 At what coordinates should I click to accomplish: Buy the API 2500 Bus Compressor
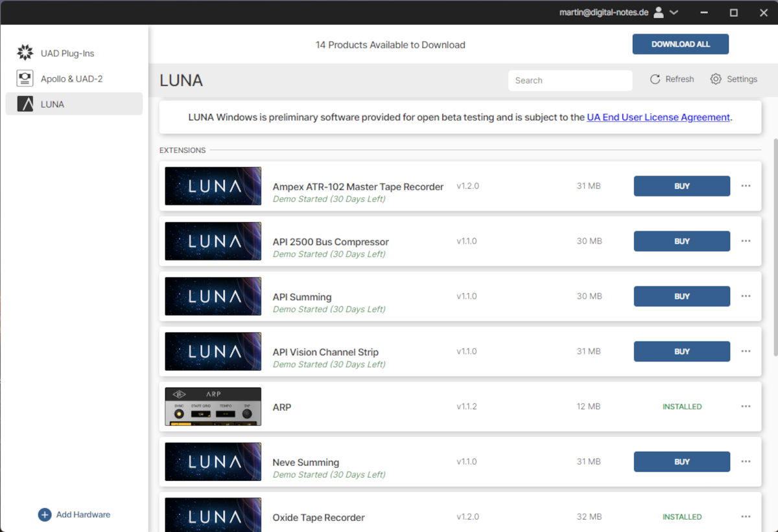682,241
